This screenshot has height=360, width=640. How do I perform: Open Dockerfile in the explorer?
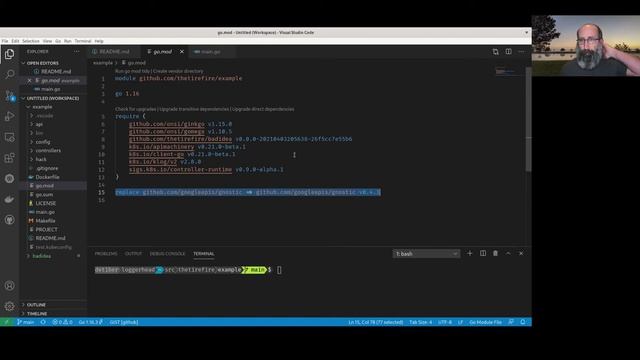(47, 177)
